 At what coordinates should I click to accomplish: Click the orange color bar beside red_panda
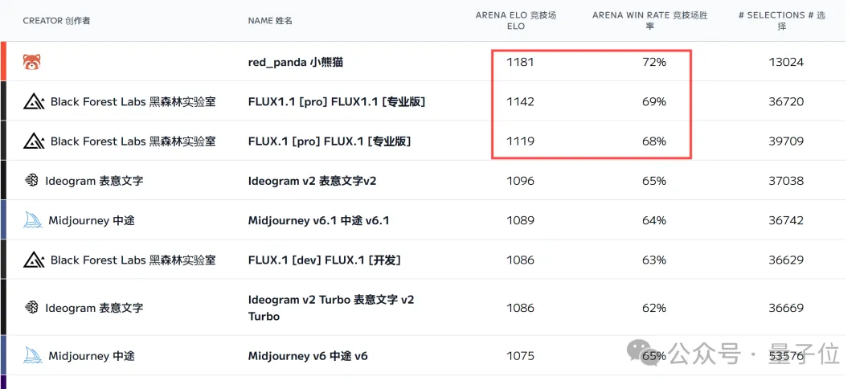click(3, 62)
